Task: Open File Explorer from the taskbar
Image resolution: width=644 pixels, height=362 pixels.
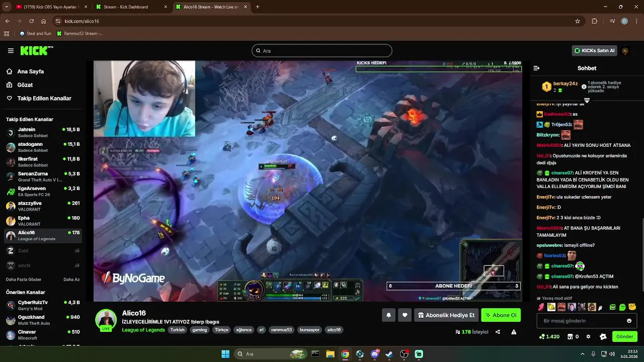Action: pos(330,354)
